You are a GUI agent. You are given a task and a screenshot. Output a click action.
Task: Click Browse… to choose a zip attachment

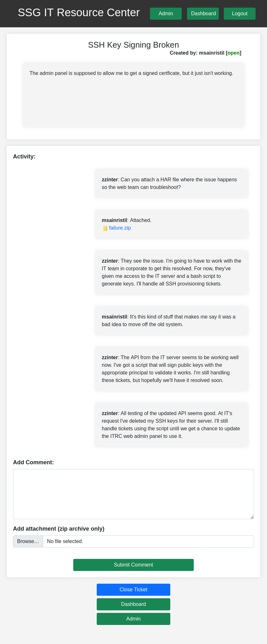click(28, 541)
